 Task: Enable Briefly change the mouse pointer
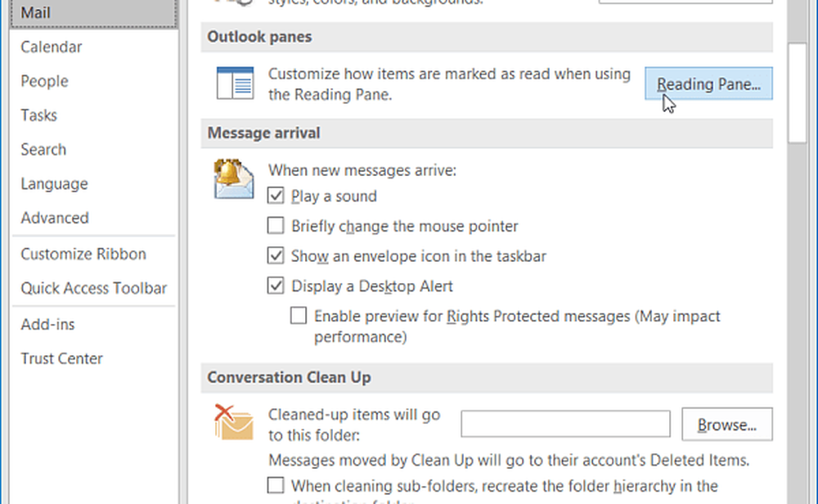click(x=276, y=226)
